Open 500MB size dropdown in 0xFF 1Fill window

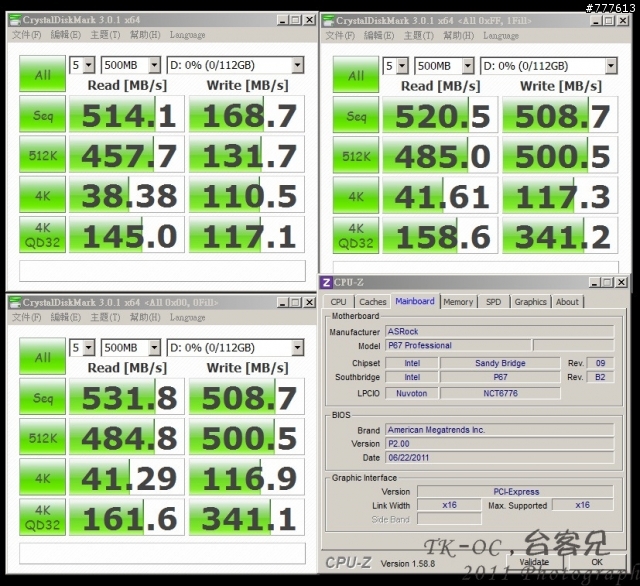pos(468,66)
